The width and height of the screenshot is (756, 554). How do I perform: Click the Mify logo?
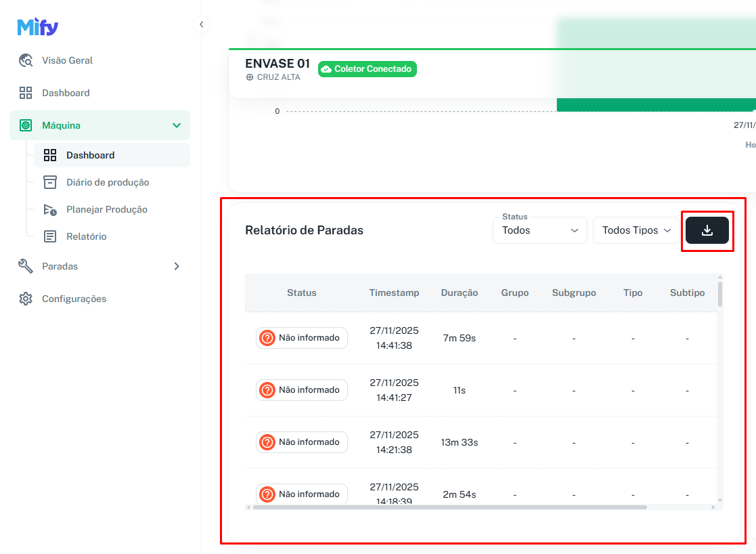click(x=38, y=26)
